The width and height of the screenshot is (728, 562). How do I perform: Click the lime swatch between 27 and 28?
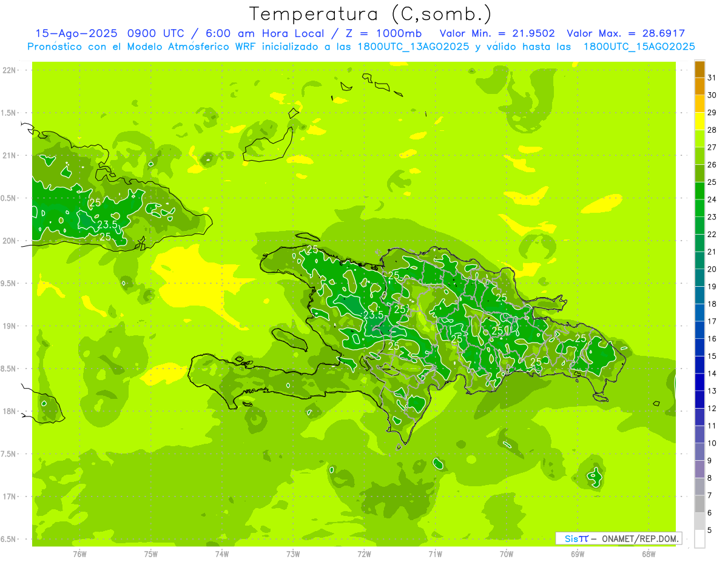click(x=699, y=139)
